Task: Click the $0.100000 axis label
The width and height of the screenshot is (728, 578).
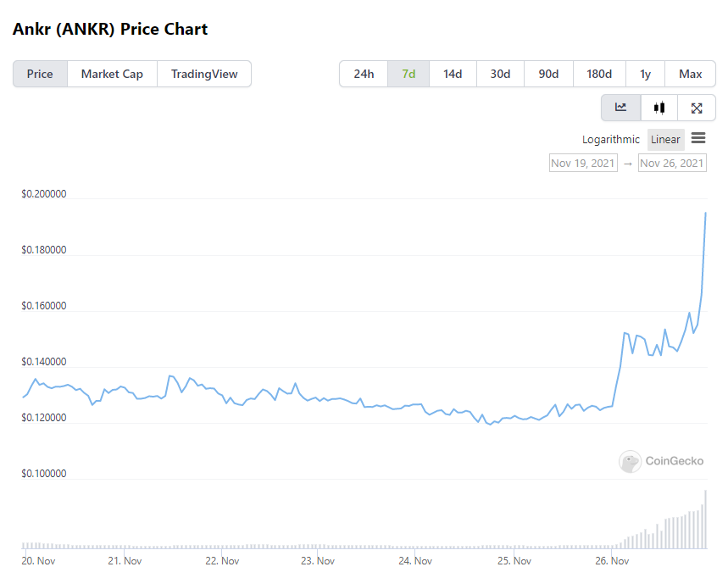Action: [43, 474]
